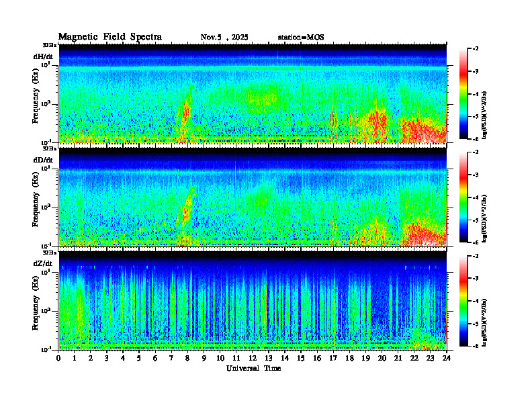Select the dZ/dt panel color scale bar
Viewport: 532px width, 411px height.
pyautogui.click(x=463, y=301)
